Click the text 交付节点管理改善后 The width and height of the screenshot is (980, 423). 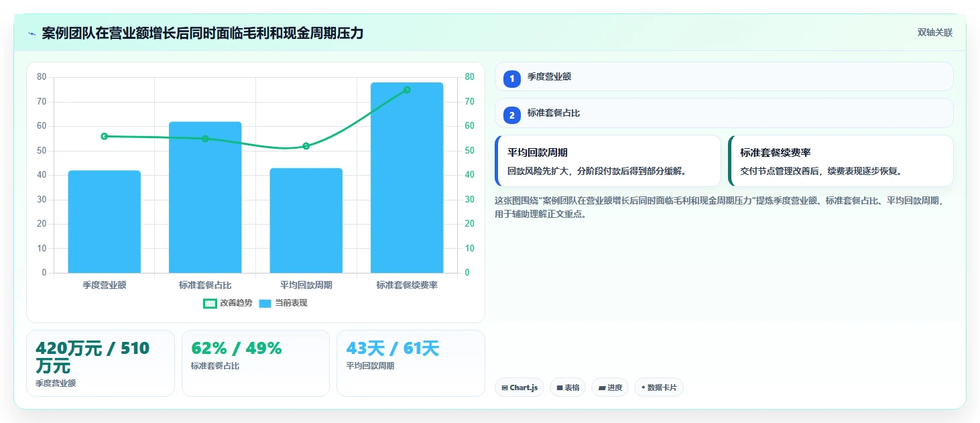point(780,171)
